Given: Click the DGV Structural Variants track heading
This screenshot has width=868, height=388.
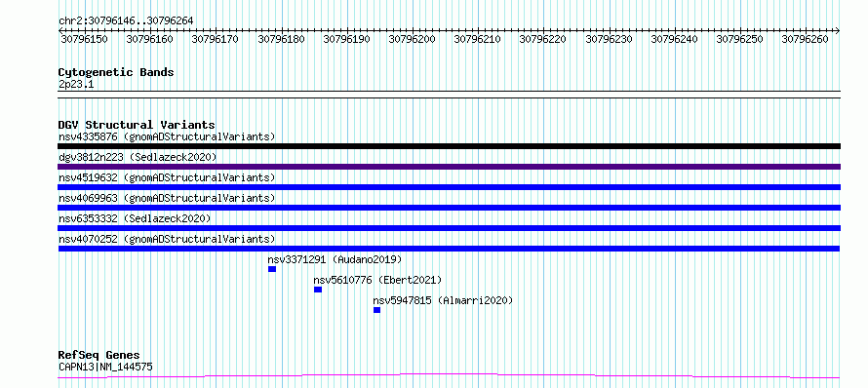Looking at the screenshot, I should click(x=137, y=125).
